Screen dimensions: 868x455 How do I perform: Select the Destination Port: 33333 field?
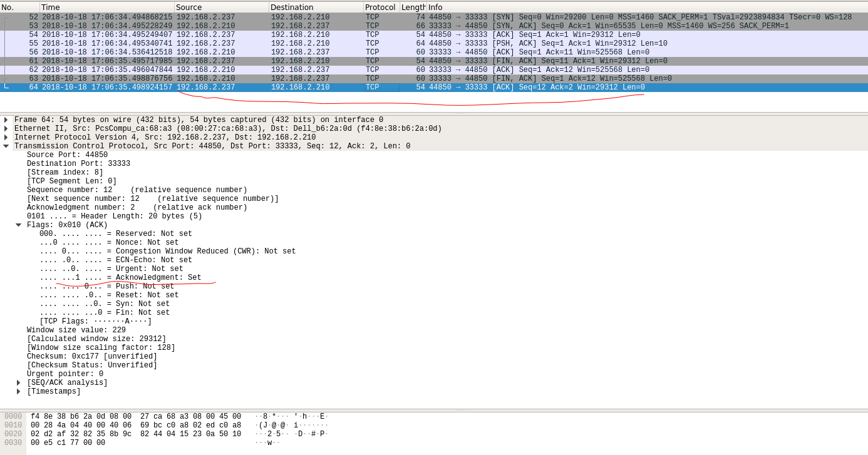(78, 164)
